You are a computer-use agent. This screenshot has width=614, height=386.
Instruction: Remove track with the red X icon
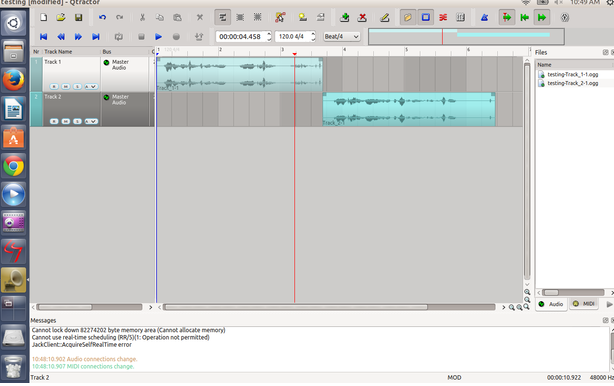pos(362,17)
